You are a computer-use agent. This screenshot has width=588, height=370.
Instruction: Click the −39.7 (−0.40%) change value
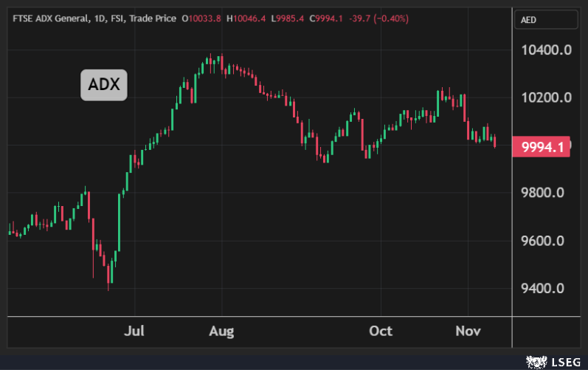(x=389, y=18)
